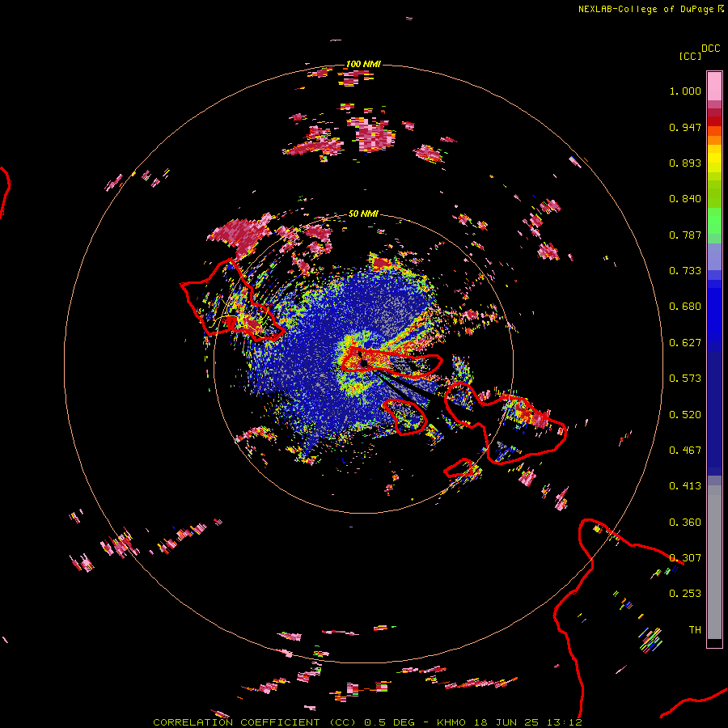
Task: Click the TH threshold label
Action: tap(695, 630)
